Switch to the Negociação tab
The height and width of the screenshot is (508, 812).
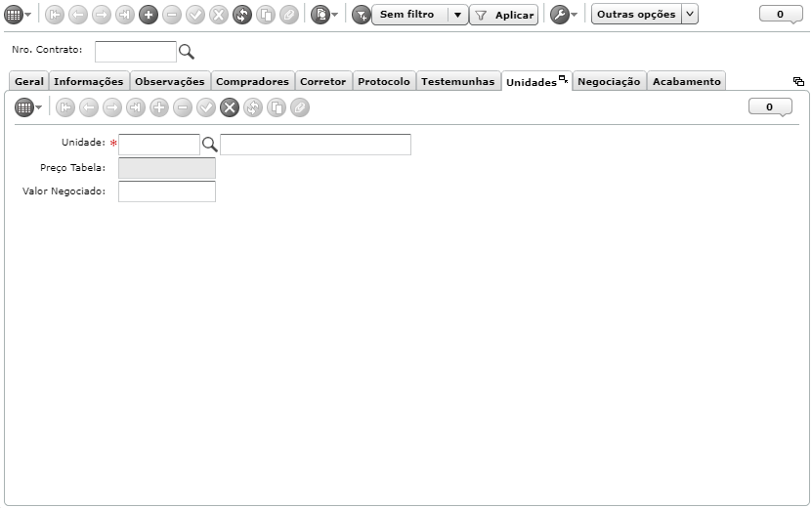click(609, 81)
